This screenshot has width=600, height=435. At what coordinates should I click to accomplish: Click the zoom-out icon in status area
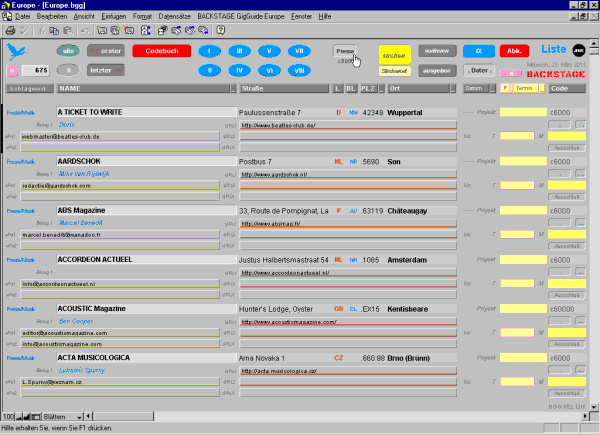point(19,416)
